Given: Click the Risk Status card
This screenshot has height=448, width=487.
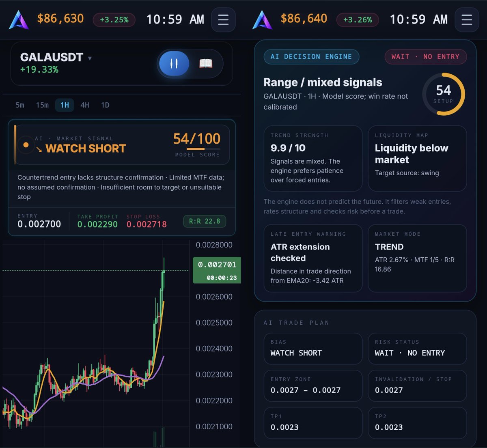Looking at the screenshot, I should coord(417,349).
